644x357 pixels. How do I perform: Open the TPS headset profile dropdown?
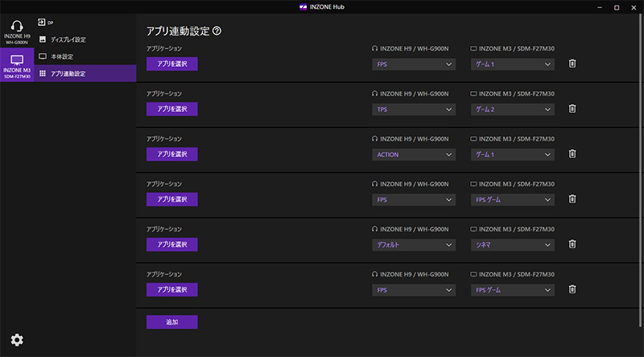click(x=414, y=109)
